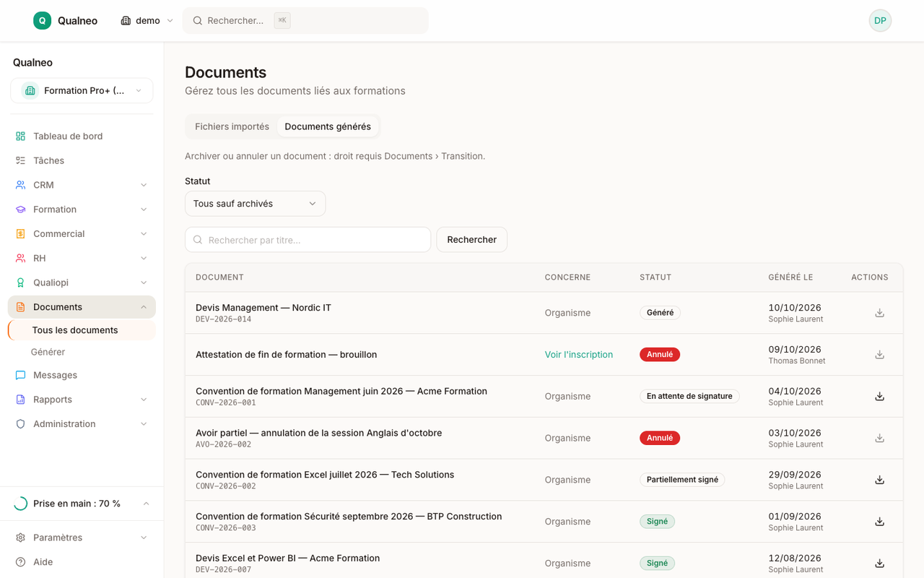Collapse the Documents menu chevron

coord(144,307)
